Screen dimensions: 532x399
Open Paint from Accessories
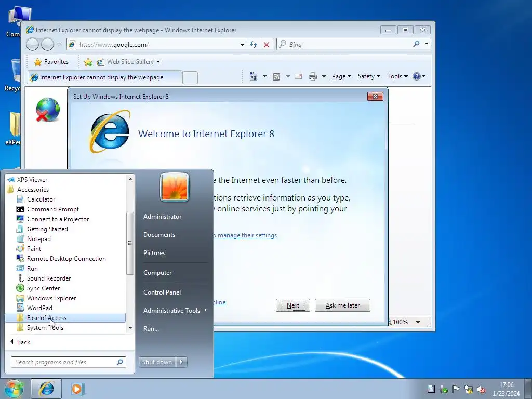(x=34, y=249)
